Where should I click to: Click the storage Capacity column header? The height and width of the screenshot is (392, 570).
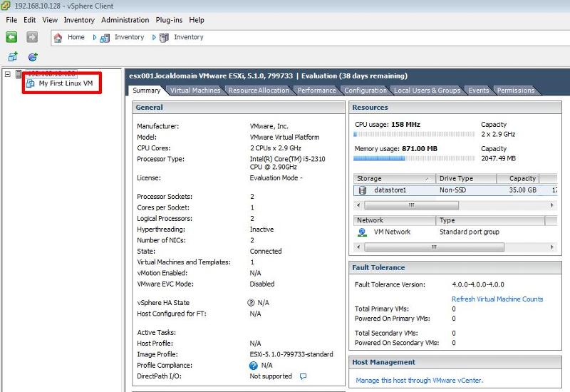[518, 179]
